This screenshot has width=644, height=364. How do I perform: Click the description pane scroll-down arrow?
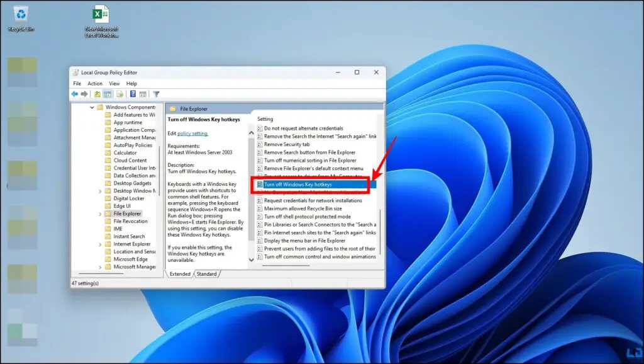coord(252,260)
